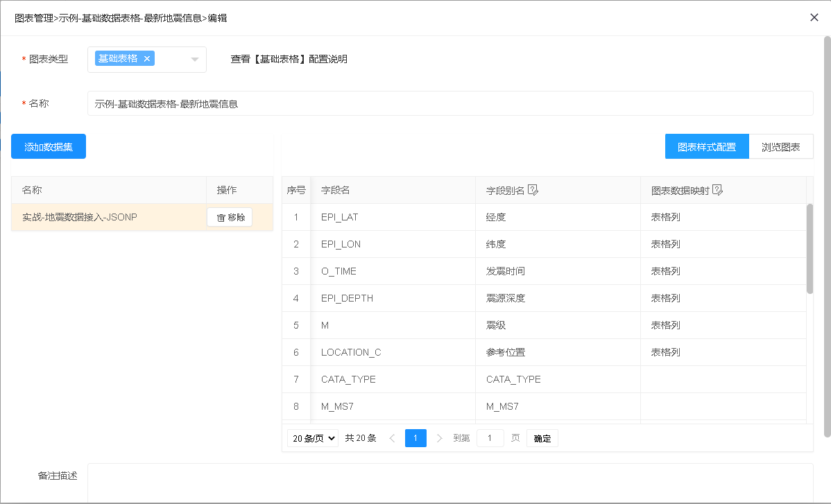Click 移除 button with trash icon

coord(230,217)
